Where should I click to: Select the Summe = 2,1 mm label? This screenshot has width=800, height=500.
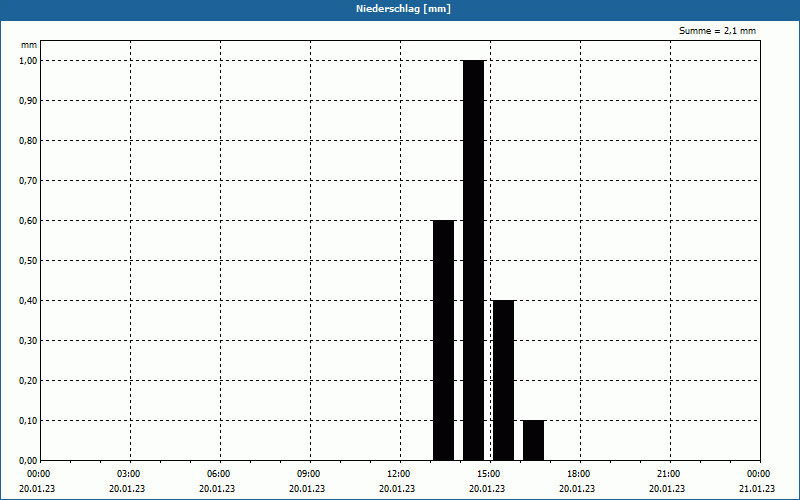coord(717,31)
